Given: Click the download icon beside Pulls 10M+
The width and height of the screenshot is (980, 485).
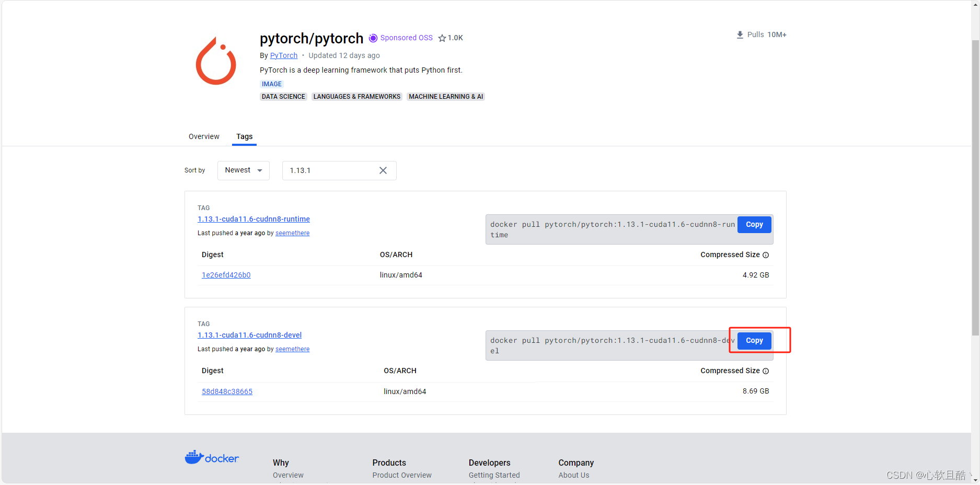Looking at the screenshot, I should (x=740, y=34).
